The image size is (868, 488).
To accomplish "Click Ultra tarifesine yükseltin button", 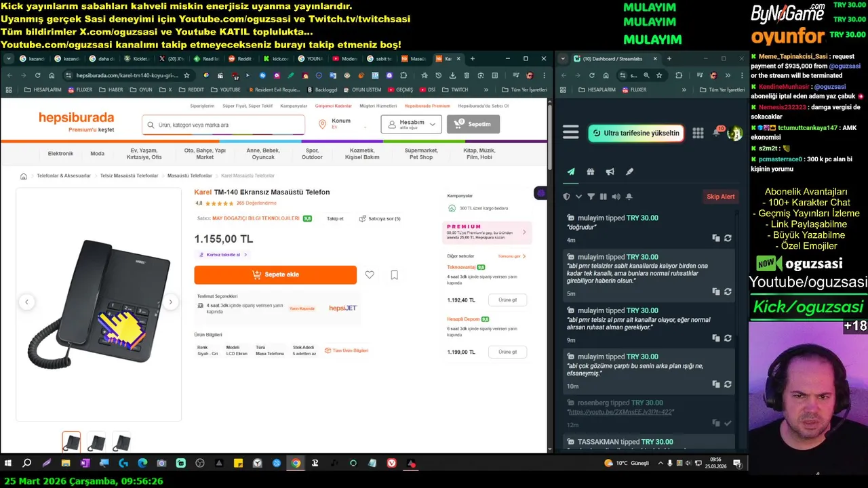I will [x=635, y=134].
